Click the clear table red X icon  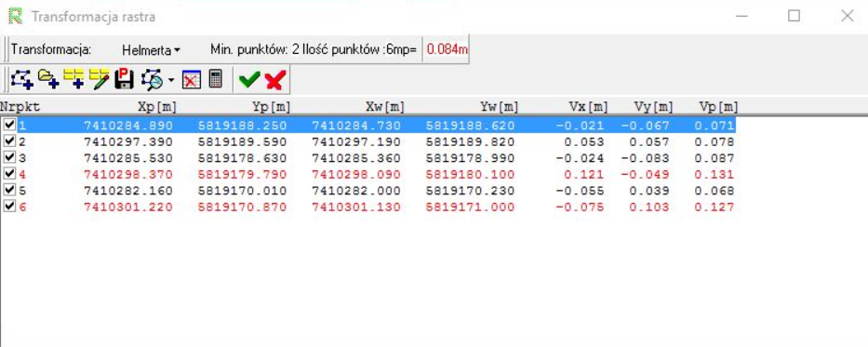[192, 80]
